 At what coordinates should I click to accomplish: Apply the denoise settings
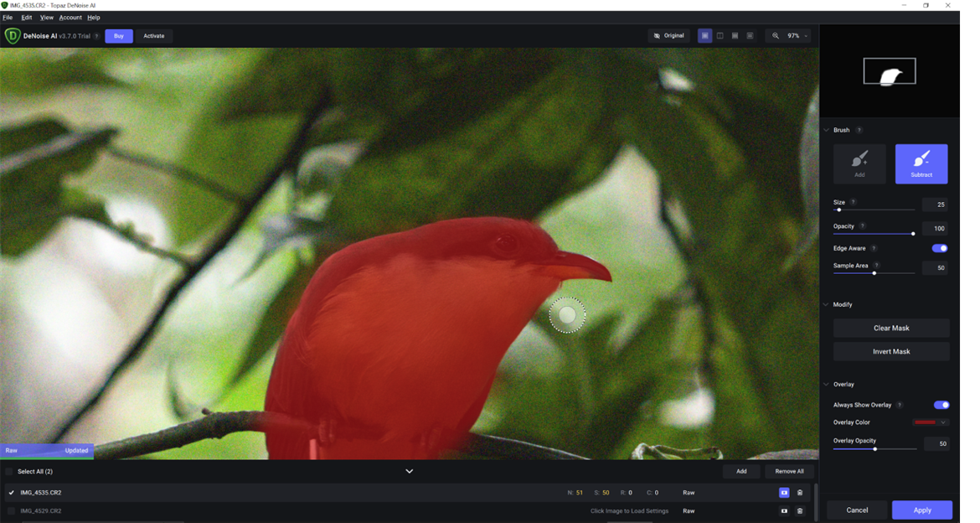(x=921, y=510)
